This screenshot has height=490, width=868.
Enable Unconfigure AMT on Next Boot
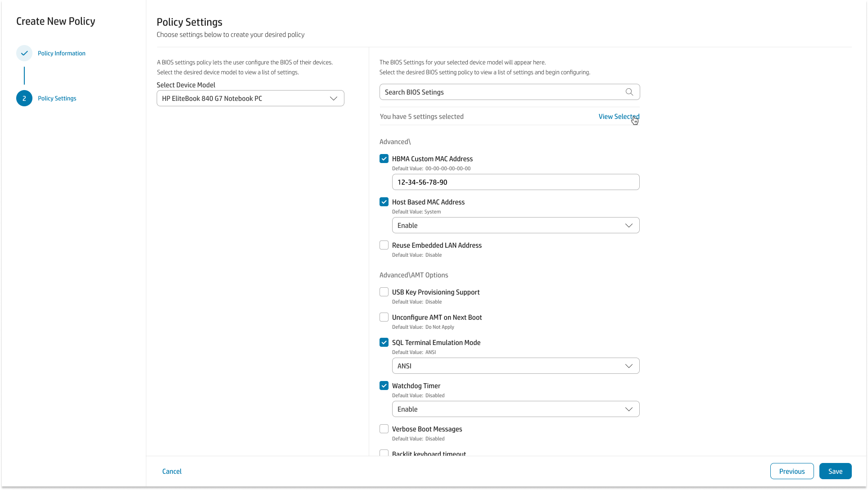point(384,317)
